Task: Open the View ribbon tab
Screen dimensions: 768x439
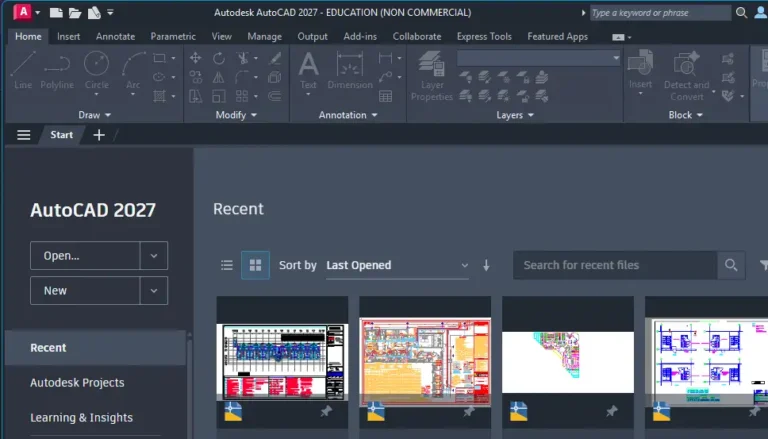Action: pyautogui.click(x=221, y=37)
